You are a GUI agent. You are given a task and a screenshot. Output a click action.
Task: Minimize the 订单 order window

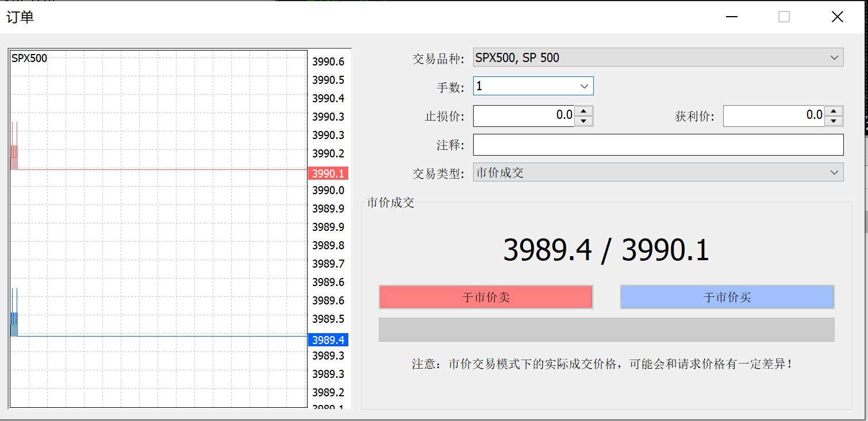click(731, 17)
